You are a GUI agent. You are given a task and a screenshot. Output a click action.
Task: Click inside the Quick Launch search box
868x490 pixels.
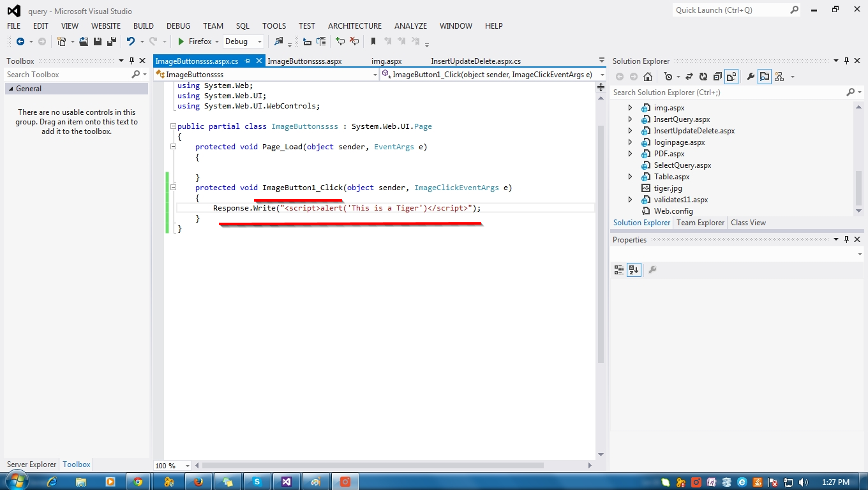(x=728, y=10)
